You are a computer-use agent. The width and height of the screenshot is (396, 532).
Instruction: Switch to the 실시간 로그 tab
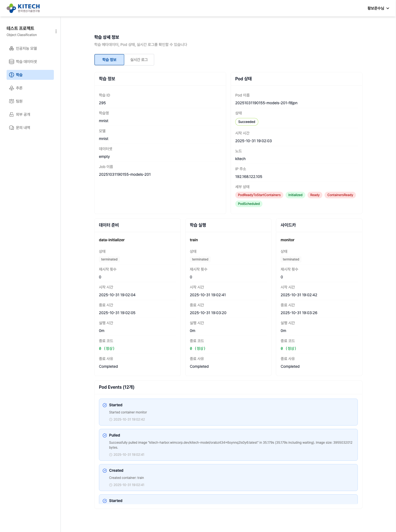pyautogui.click(x=139, y=60)
